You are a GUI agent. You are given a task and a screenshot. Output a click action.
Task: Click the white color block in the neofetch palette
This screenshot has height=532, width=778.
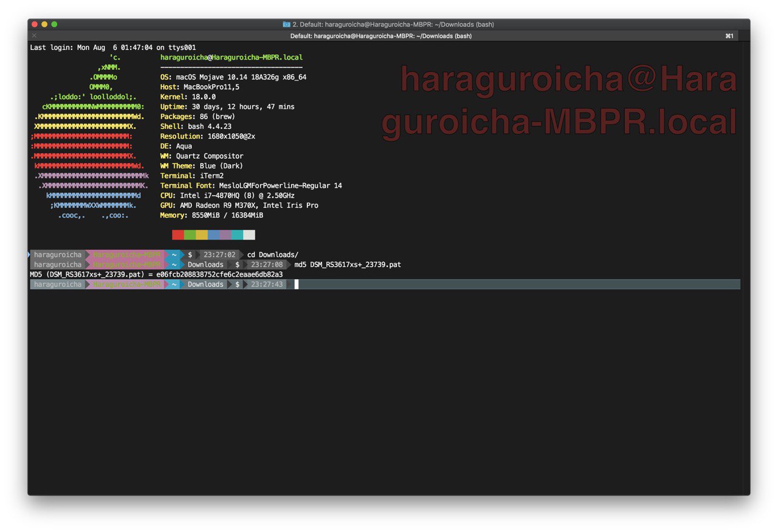tap(249, 235)
